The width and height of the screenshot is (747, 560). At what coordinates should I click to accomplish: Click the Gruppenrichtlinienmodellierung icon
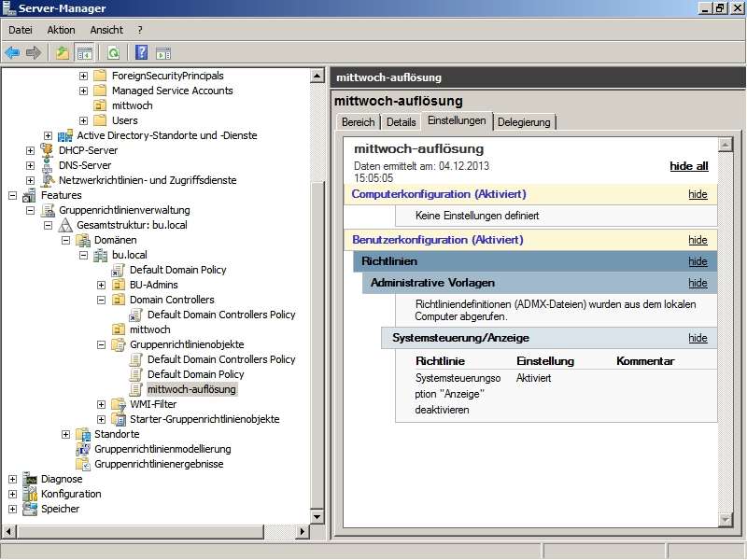[83, 449]
